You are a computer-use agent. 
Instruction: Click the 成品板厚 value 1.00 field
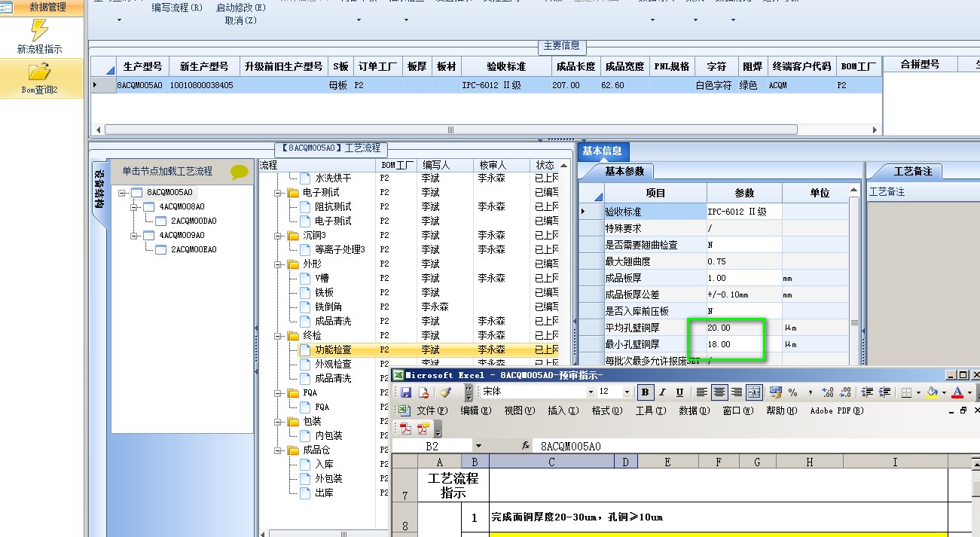(x=743, y=278)
